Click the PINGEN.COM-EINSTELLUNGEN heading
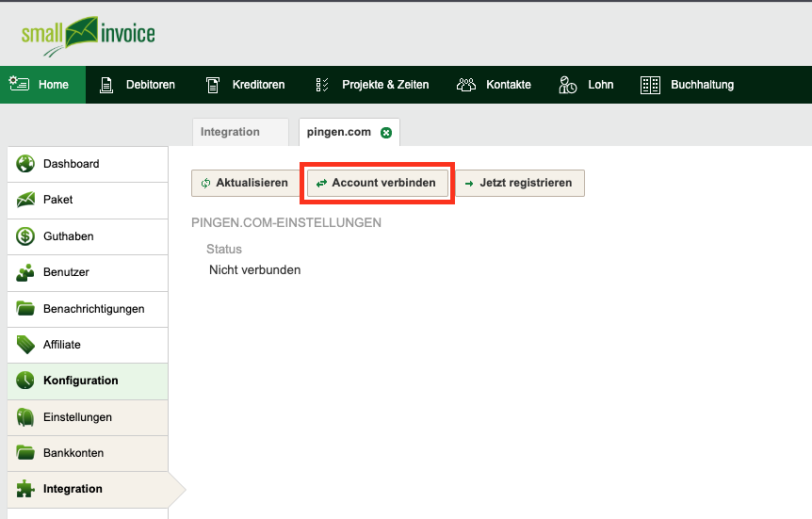 (286, 222)
